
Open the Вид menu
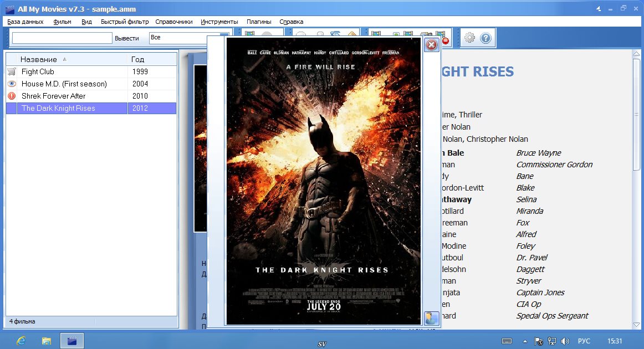tap(86, 22)
